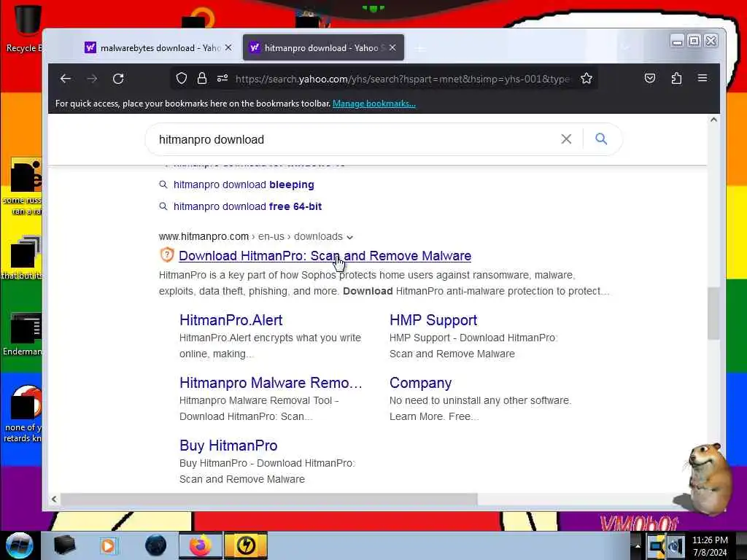The image size is (747, 560).
Task: Open the Windows Start button
Action: 19,545
